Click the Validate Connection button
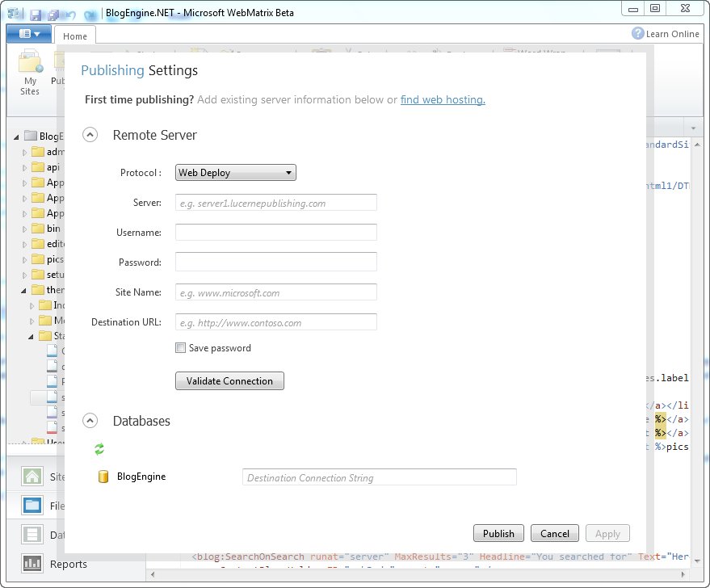Image resolution: width=710 pixels, height=588 pixels. [229, 380]
